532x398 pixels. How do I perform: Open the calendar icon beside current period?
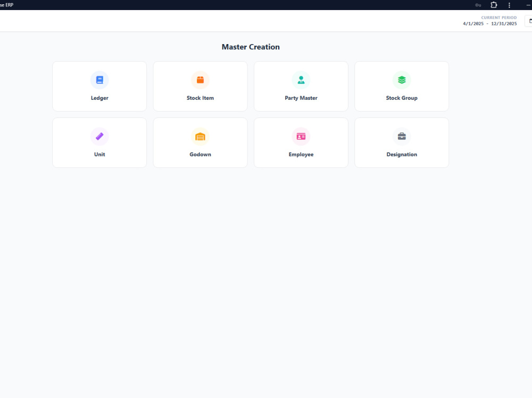530,21
